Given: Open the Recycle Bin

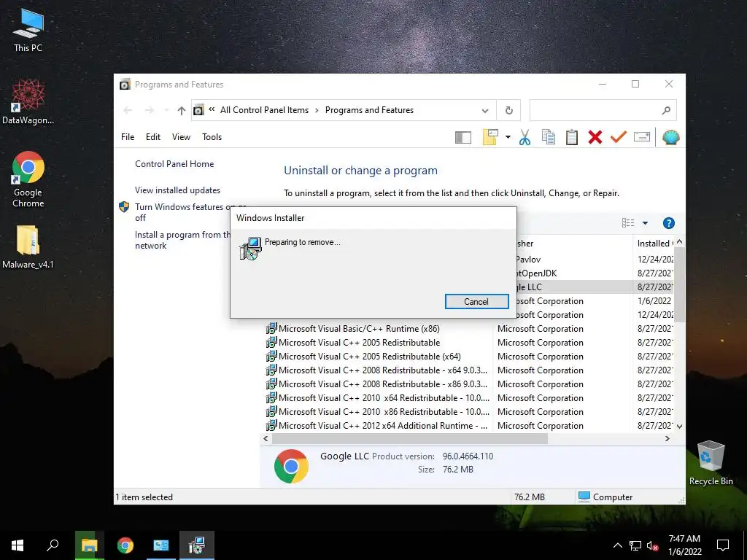Looking at the screenshot, I should [711, 463].
